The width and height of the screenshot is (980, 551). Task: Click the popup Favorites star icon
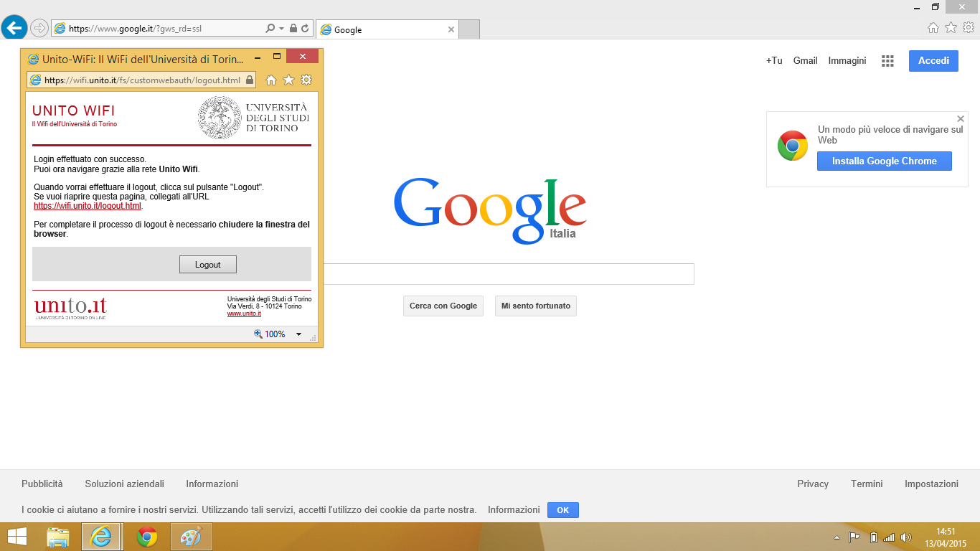[288, 80]
